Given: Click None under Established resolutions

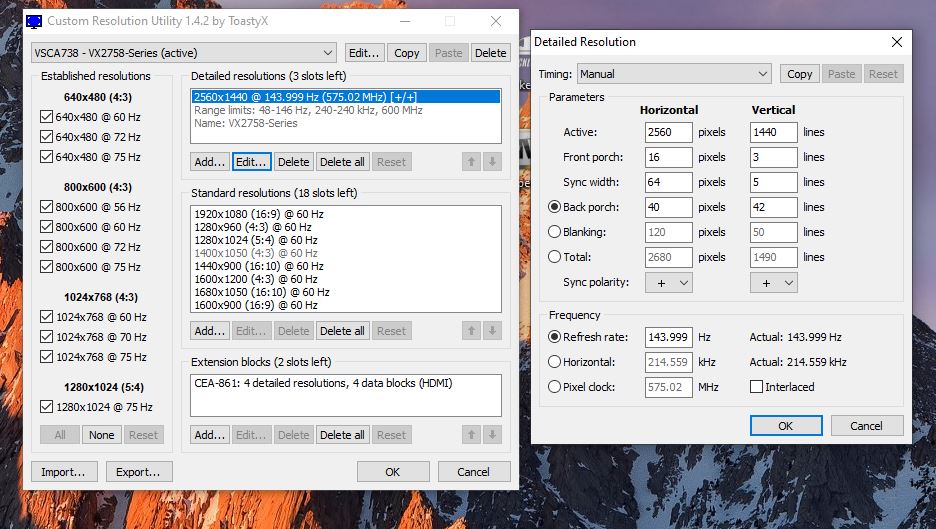Looking at the screenshot, I should click(x=101, y=435).
